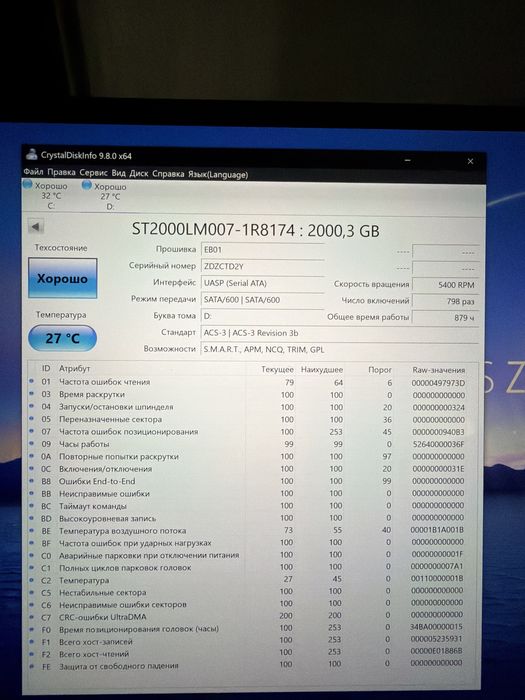Viewport: 525px width, 700px height.
Task: Select row BD Высокоуровневая запись
Action: pyautogui.click(x=252, y=518)
